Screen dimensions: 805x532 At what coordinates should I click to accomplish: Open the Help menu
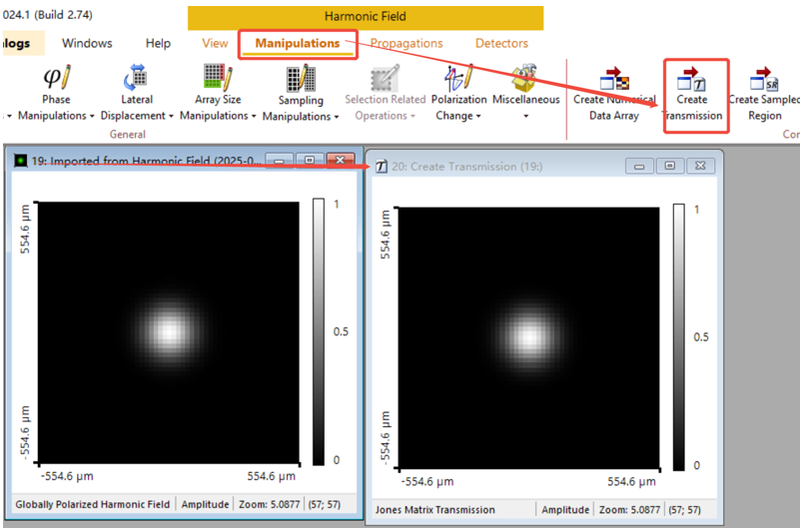click(x=158, y=43)
